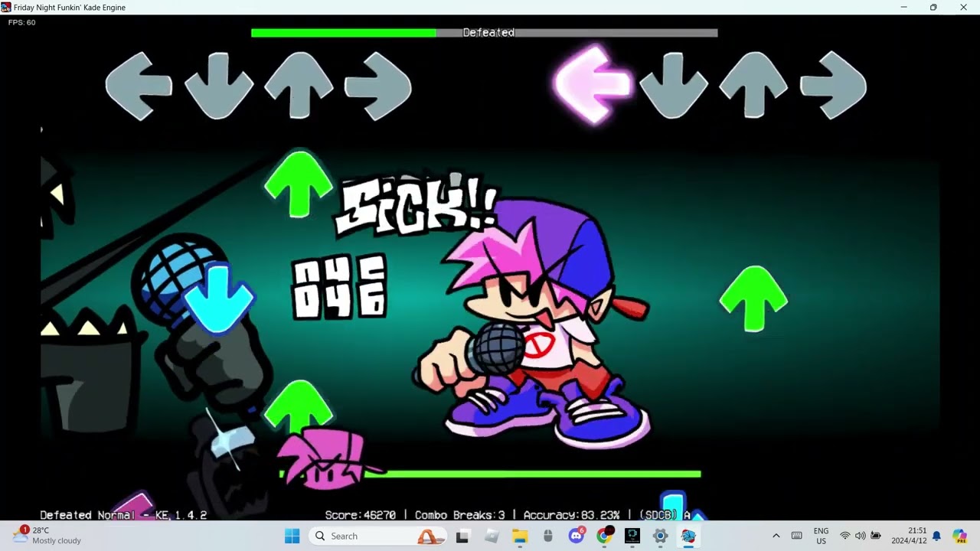The height and width of the screenshot is (551, 980).
Task: Open the ENG US language switcher
Action: click(x=821, y=536)
